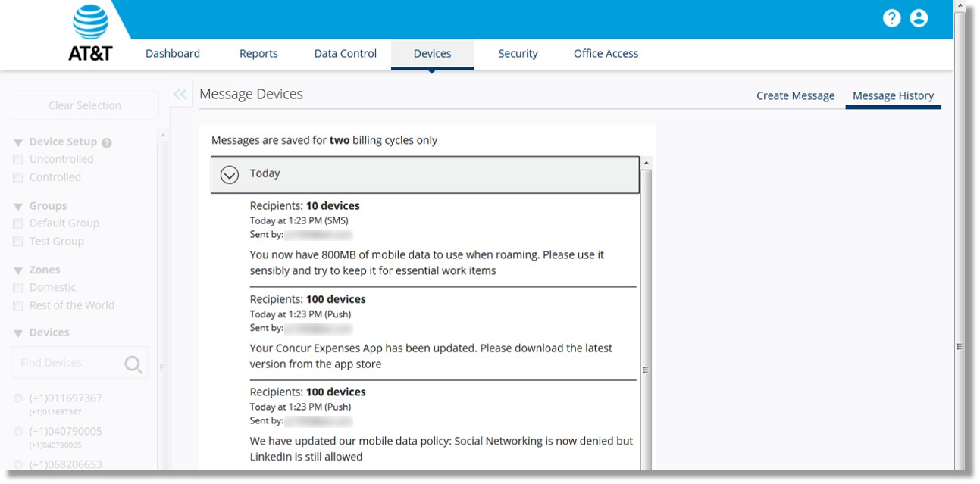Image resolution: width=980 pixels, height=484 pixels.
Task: Click the Clear Selection button
Action: (x=84, y=105)
